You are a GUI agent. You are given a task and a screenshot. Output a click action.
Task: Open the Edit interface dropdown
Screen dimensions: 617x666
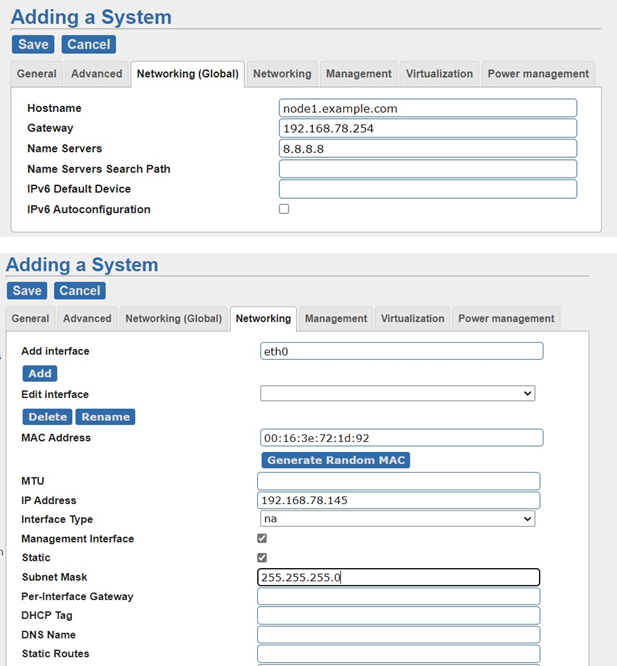click(397, 393)
